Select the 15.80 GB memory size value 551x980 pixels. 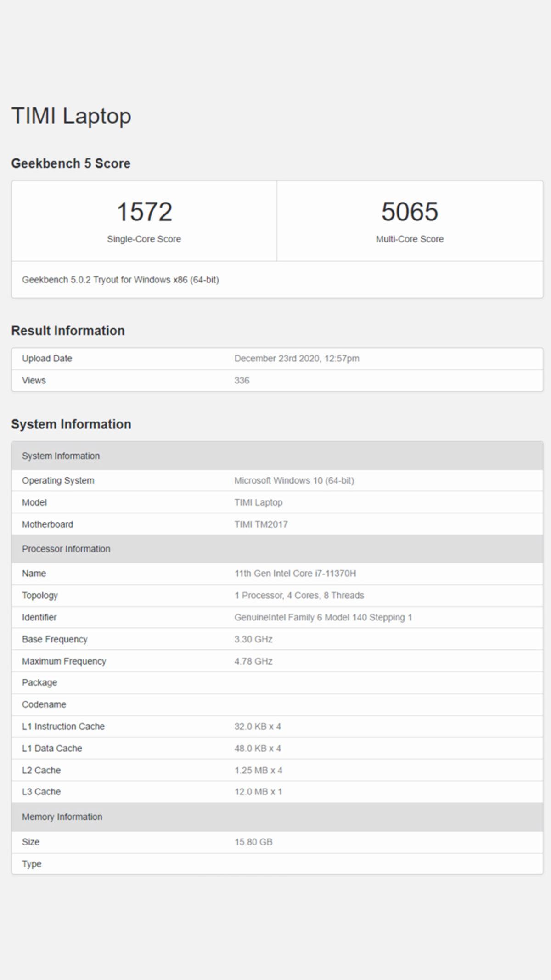pos(253,842)
